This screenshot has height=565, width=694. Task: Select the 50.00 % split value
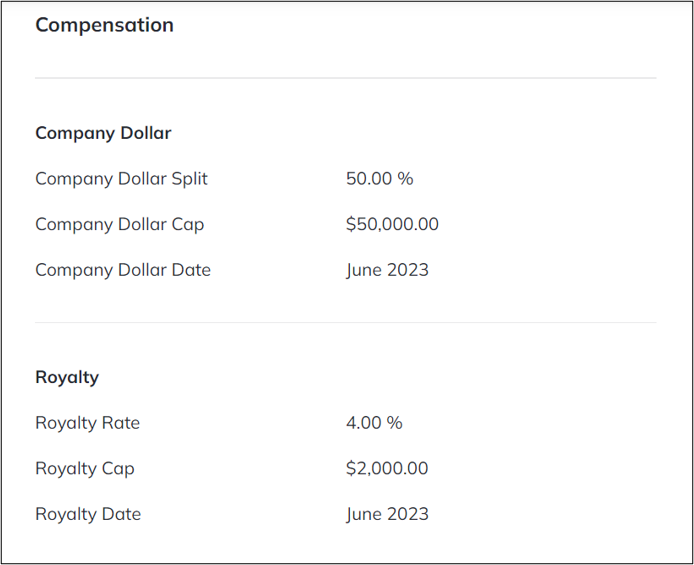coord(379,179)
